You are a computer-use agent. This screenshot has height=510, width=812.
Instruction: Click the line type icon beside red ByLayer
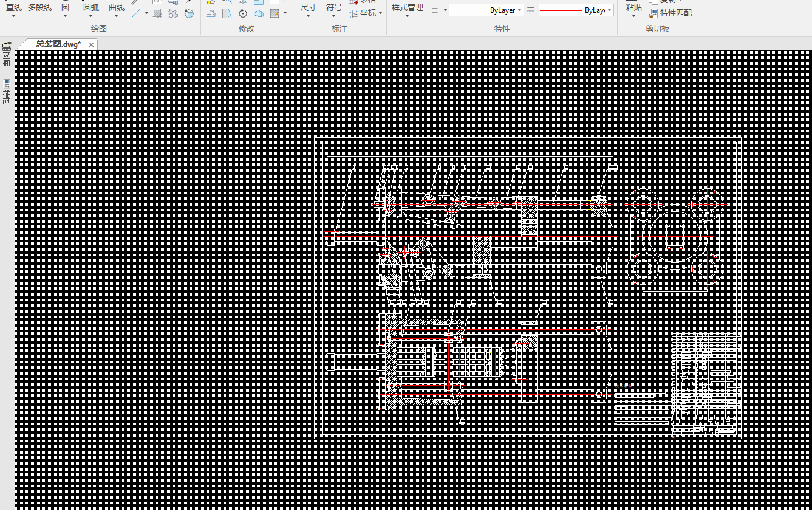(x=531, y=10)
